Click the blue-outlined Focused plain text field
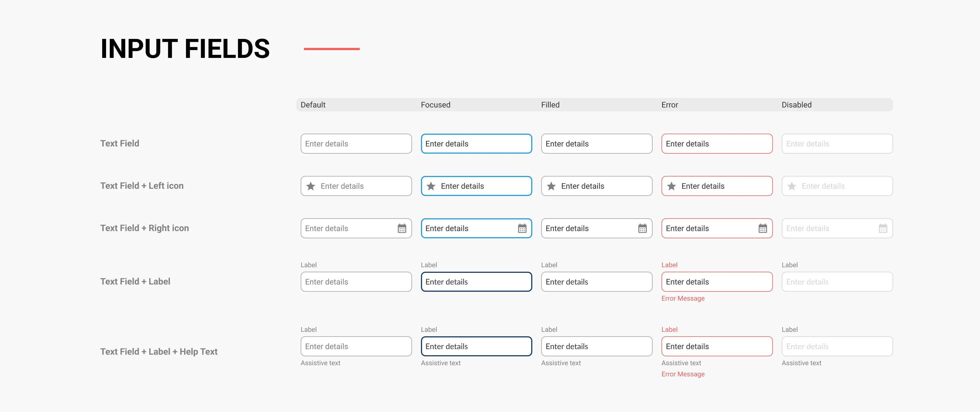This screenshot has height=412, width=980. point(476,144)
